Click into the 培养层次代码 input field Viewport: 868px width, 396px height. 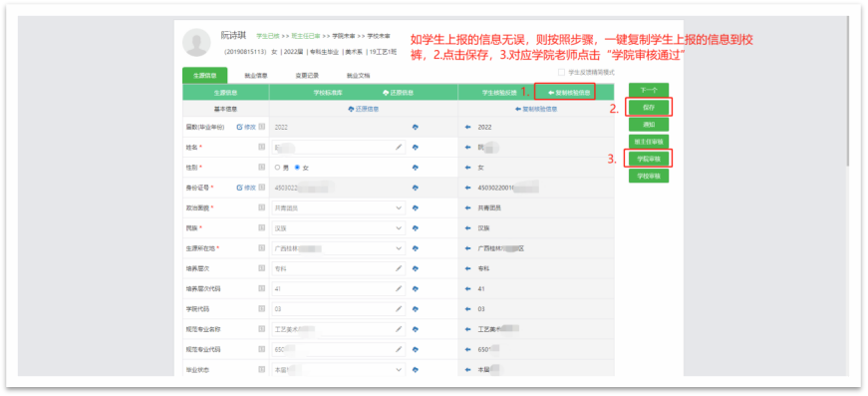(339, 288)
